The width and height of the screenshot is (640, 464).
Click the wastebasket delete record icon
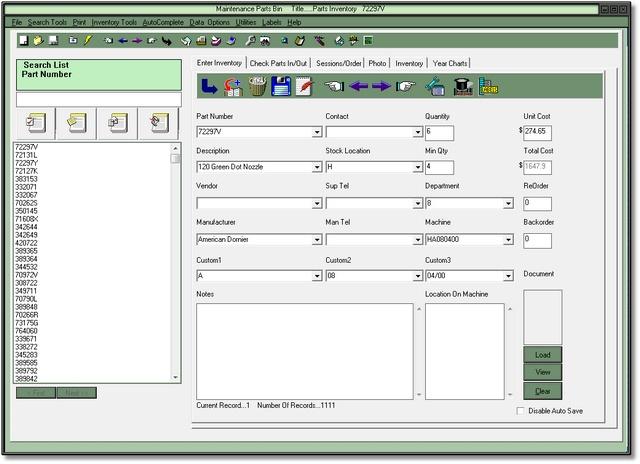(x=258, y=86)
